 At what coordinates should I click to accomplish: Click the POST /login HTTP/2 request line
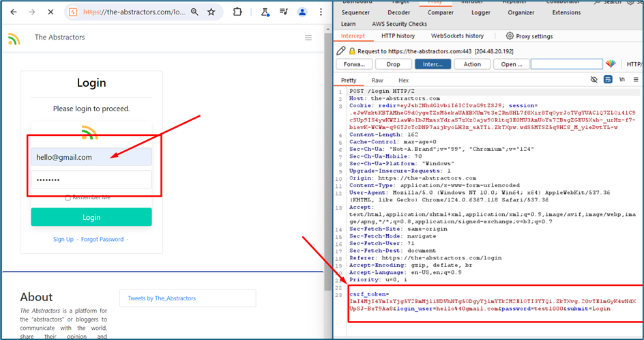point(382,91)
